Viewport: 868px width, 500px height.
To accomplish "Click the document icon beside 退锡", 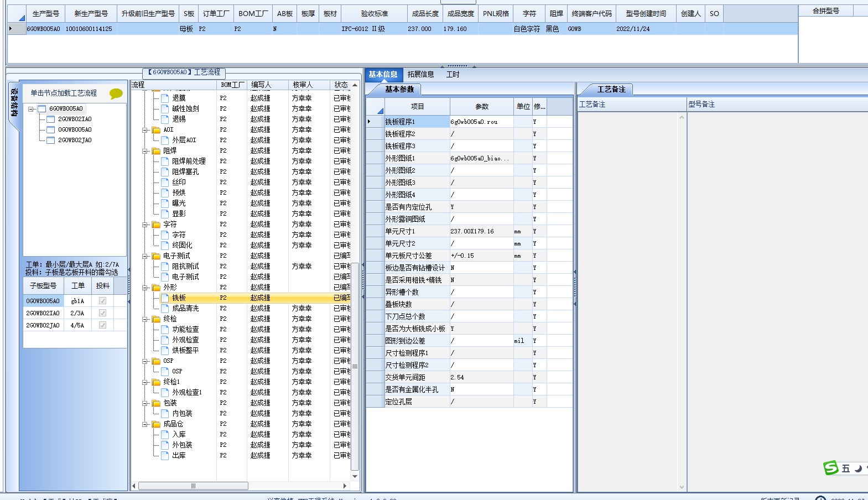I will pos(165,119).
